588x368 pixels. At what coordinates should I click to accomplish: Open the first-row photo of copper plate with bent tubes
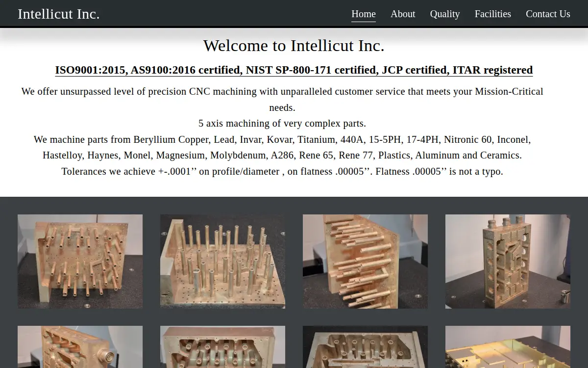[80, 262]
